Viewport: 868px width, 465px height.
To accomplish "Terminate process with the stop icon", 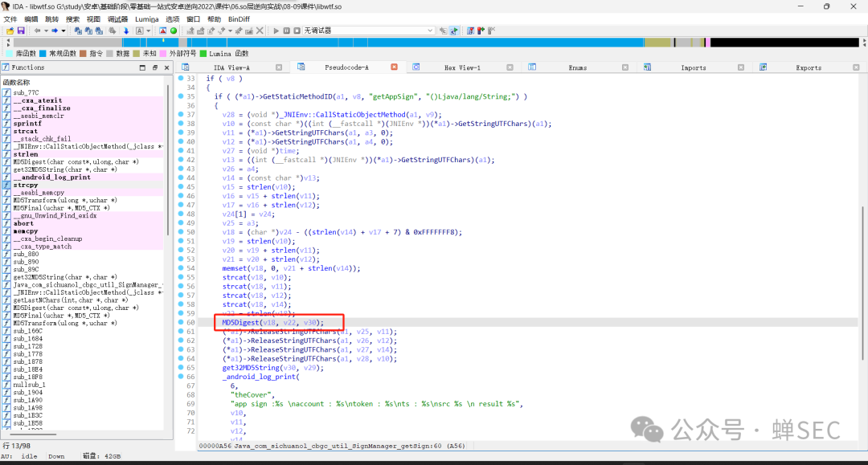I will (x=297, y=31).
